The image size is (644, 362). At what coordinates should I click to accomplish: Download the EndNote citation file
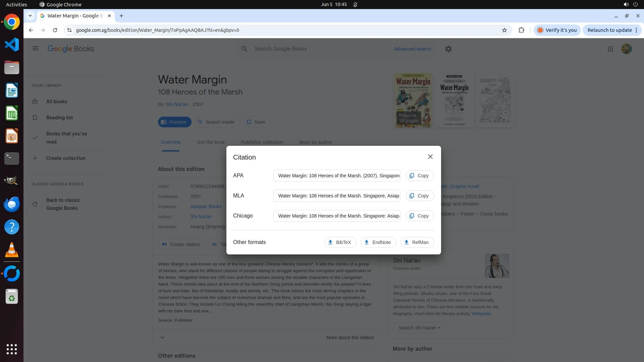(x=378, y=242)
